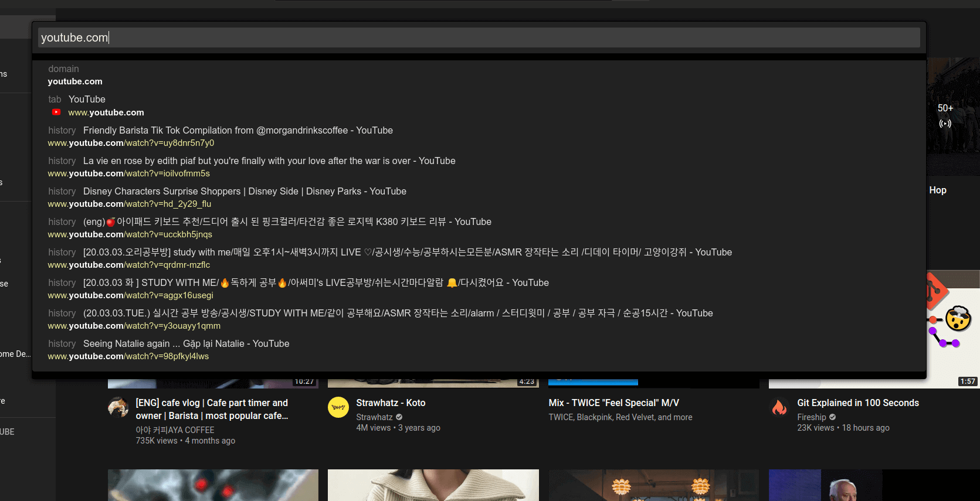Open the ucckbh5jnqs watch URL
This screenshot has height=501, width=980.
coord(130,234)
